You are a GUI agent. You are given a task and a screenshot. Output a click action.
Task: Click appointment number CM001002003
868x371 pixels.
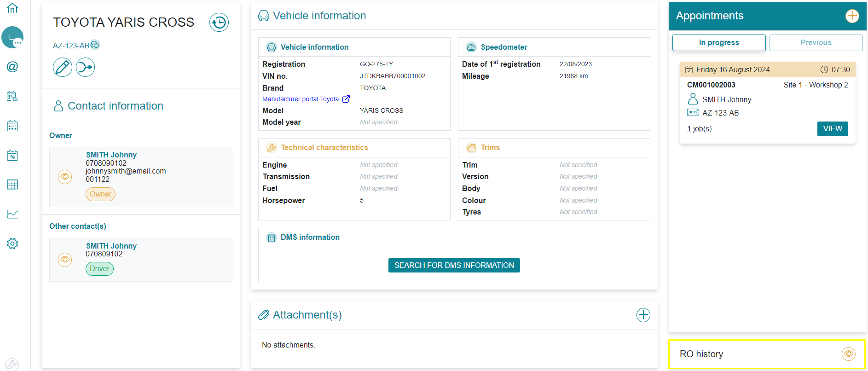(x=711, y=85)
